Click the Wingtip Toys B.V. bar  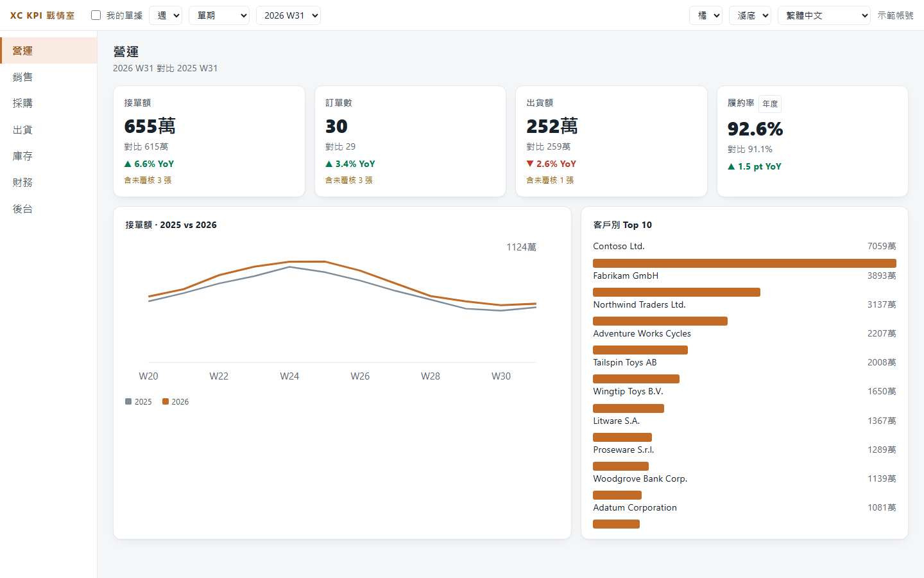[628, 408]
